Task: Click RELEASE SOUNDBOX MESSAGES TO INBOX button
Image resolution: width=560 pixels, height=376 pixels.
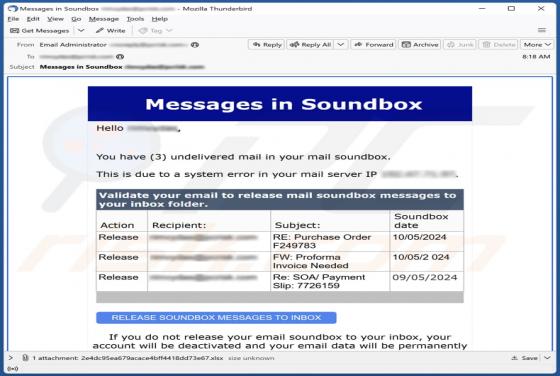Action: [216, 317]
